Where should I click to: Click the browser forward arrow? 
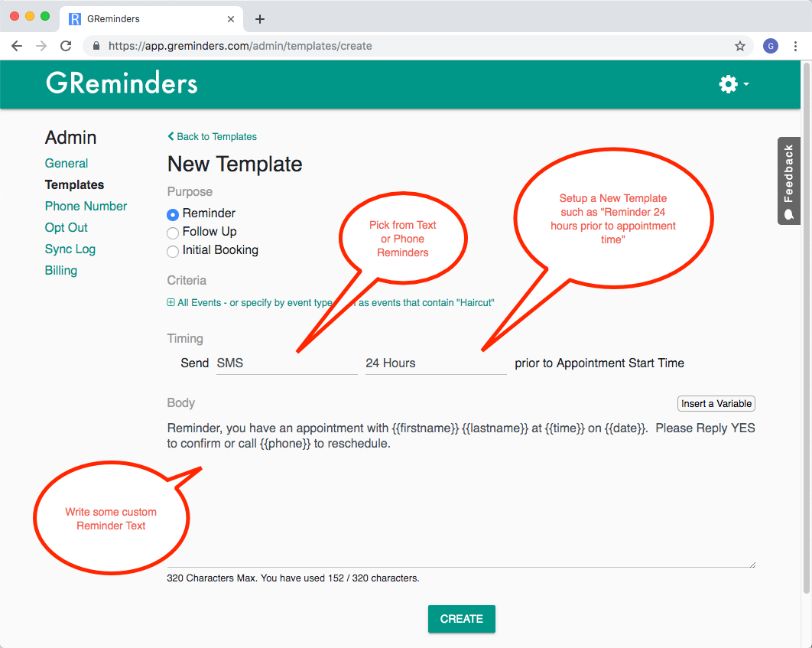[41, 46]
